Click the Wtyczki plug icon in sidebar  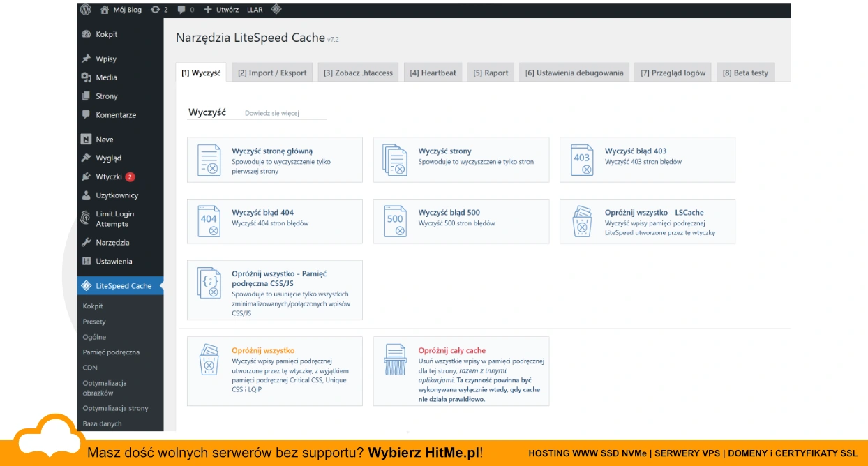87,177
